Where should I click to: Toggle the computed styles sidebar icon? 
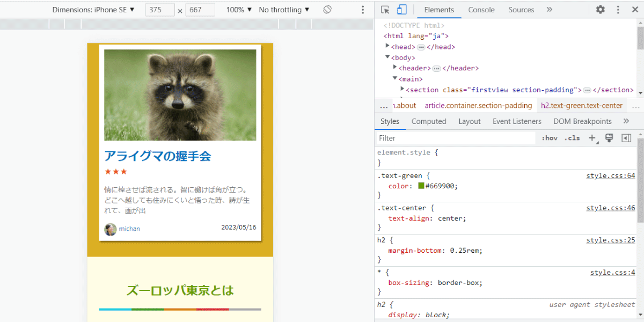click(626, 138)
